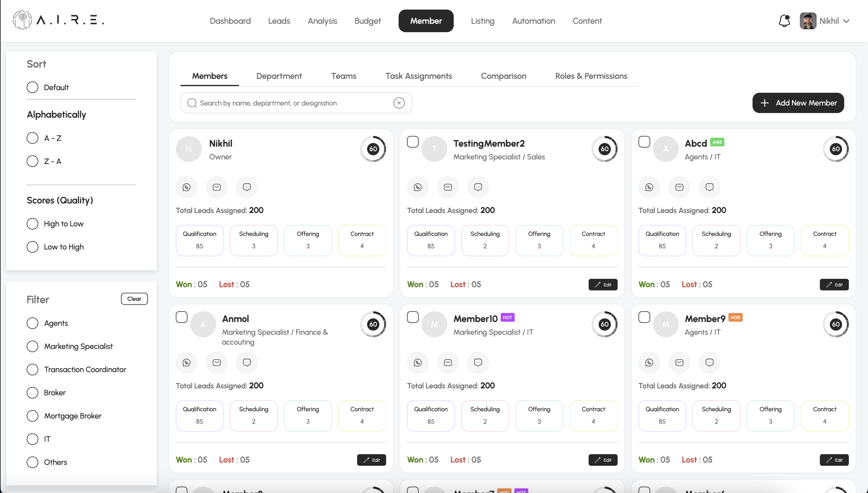Check the TestingMember2 card checkbox

413,141
